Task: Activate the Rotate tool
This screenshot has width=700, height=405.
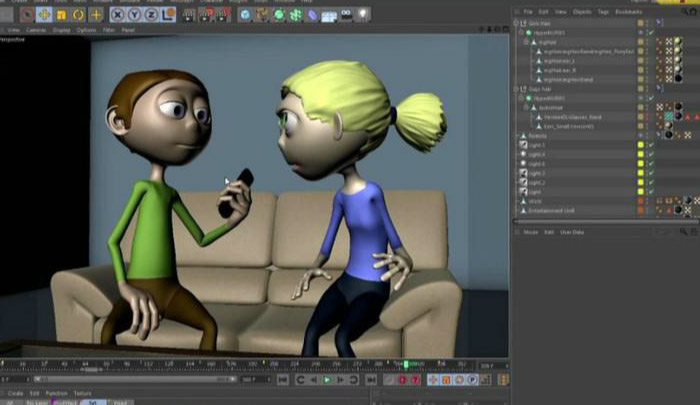Action: point(78,15)
